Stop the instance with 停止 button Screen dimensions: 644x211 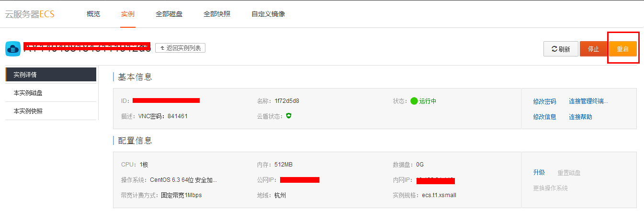593,49
